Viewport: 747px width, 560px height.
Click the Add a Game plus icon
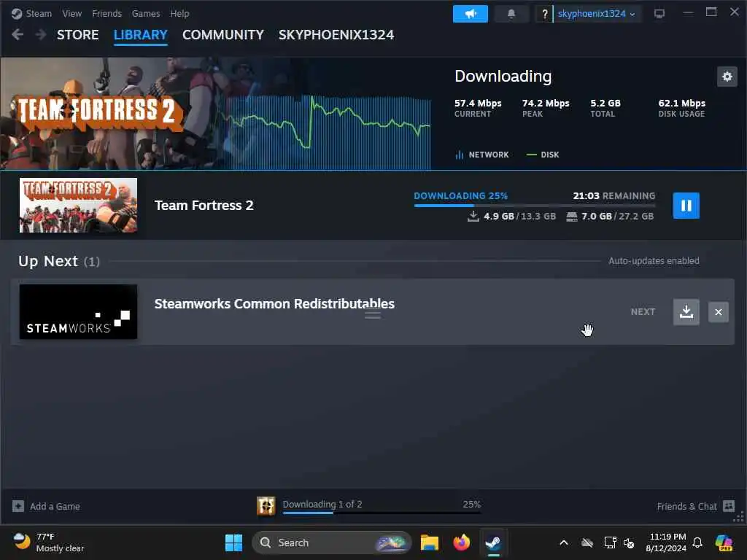coord(18,506)
